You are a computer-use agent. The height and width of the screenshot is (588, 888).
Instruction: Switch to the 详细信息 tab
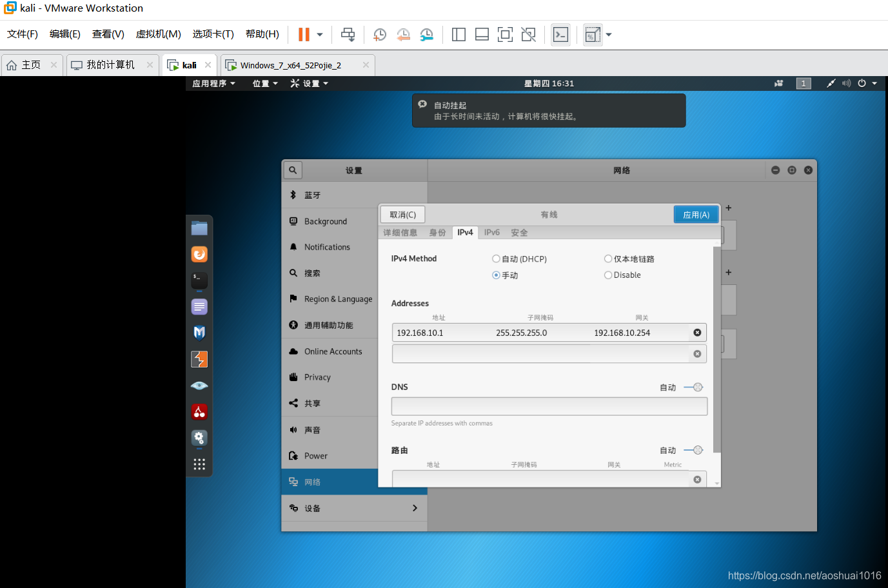coord(400,233)
